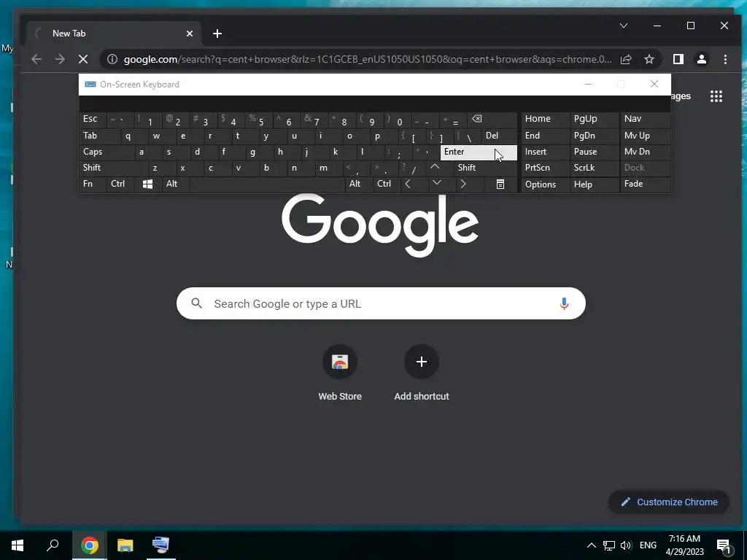Bookmark this tab with the star icon
Viewport: 747px width, 560px height.
coord(649,59)
